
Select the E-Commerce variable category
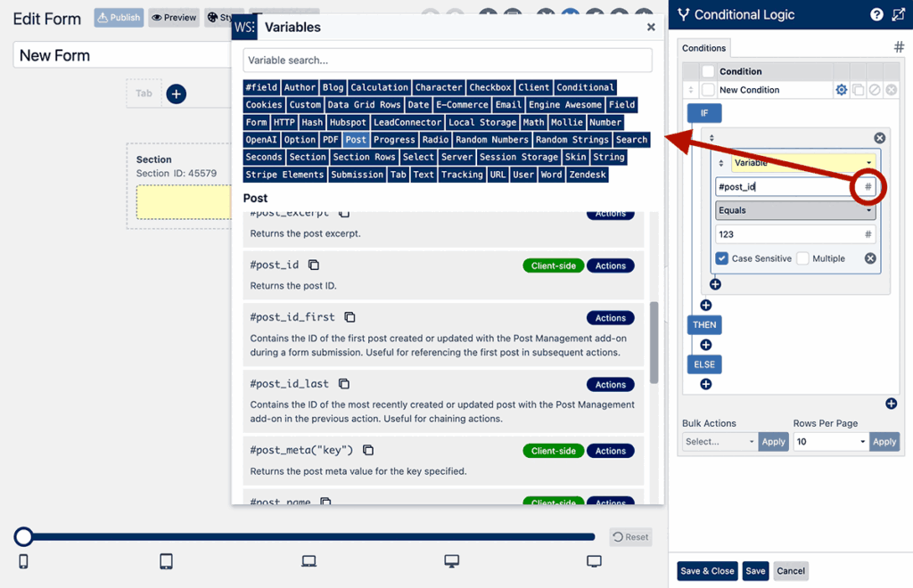point(463,105)
